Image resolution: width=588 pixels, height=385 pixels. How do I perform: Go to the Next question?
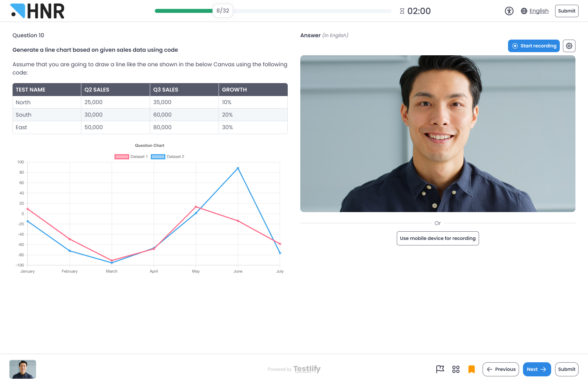pyautogui.click(x=537, y=369)
